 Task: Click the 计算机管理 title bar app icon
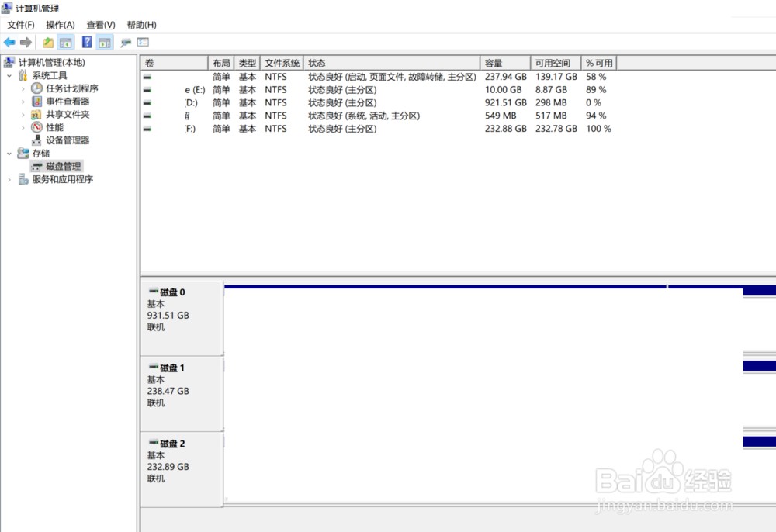point(7,9)
